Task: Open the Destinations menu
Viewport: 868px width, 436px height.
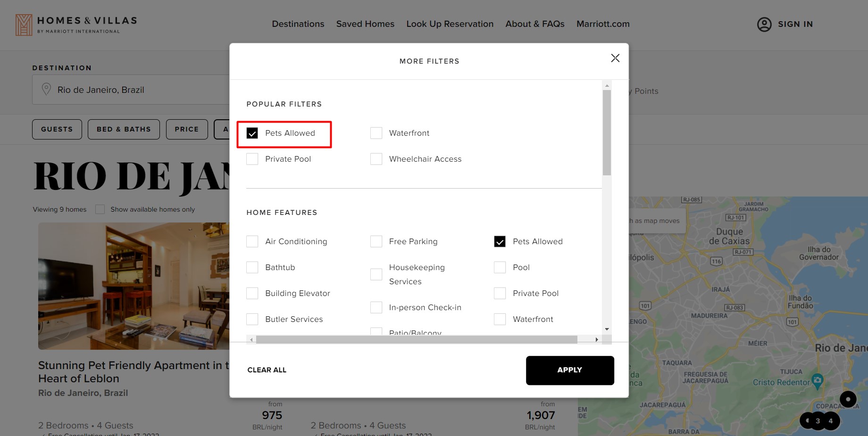Action: [298, 24]
